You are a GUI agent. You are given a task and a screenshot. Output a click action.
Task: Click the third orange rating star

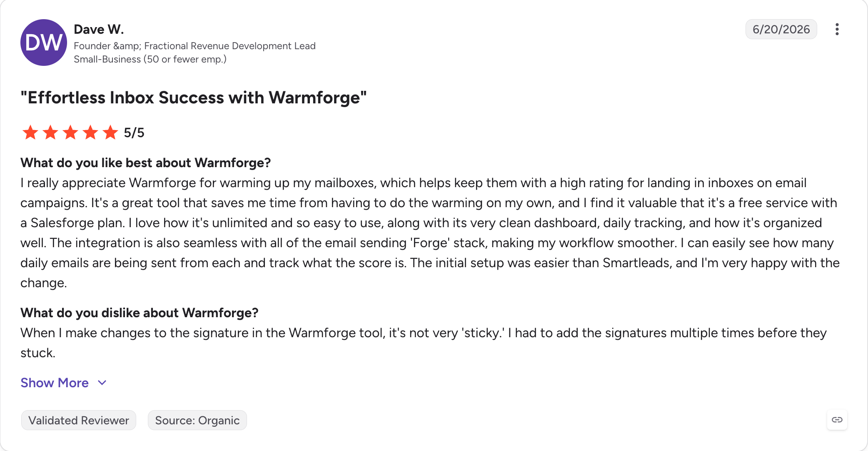pyautogui.click(x=70, y=133)
